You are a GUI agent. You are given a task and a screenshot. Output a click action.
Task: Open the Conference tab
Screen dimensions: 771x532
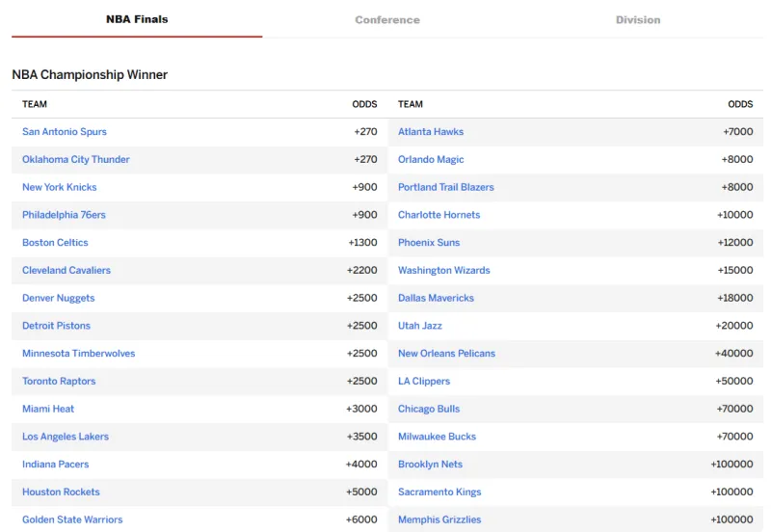click(x=387, y=19)
